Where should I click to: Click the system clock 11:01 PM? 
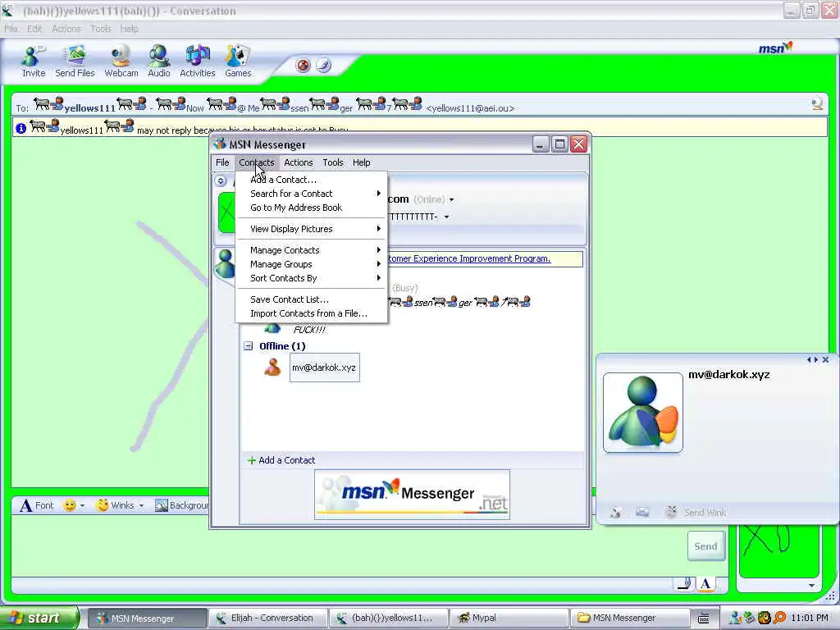click(x=809, y=619)
